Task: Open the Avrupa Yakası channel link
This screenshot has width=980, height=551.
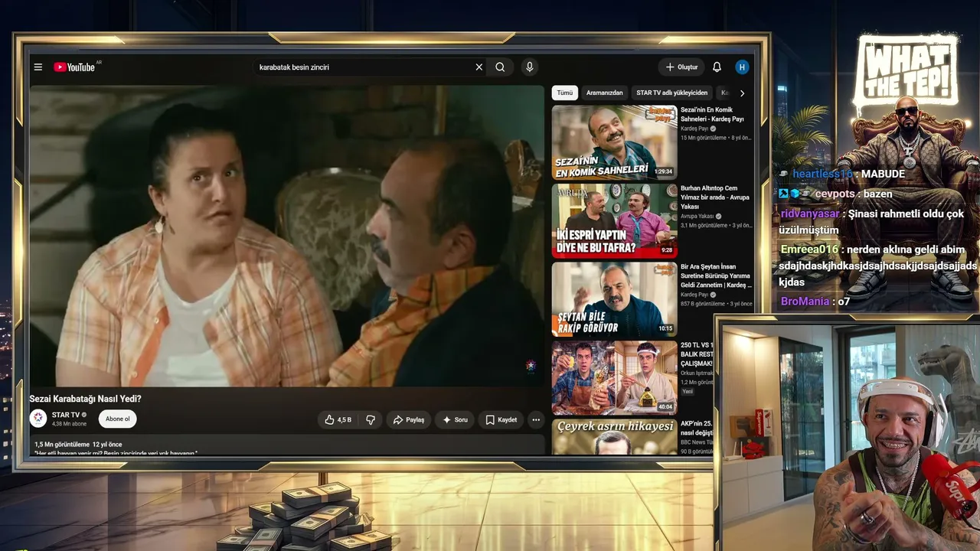Action: [697, 217]
